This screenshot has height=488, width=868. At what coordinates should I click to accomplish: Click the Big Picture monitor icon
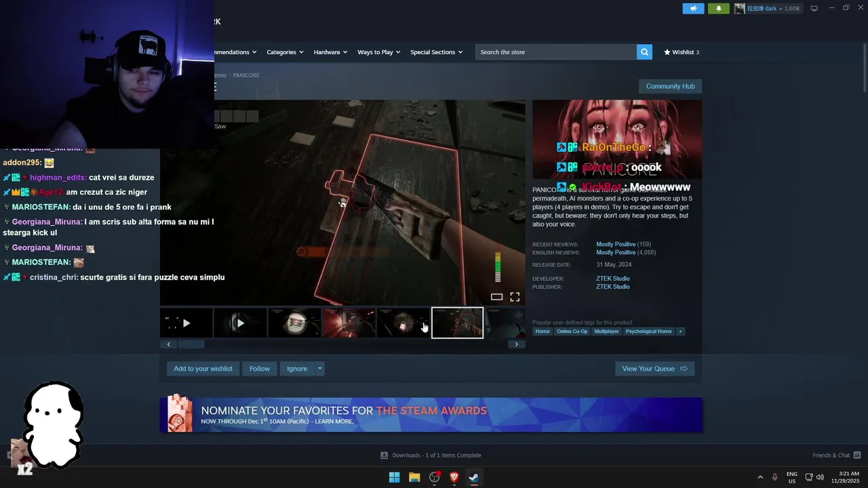coord(814,8)
